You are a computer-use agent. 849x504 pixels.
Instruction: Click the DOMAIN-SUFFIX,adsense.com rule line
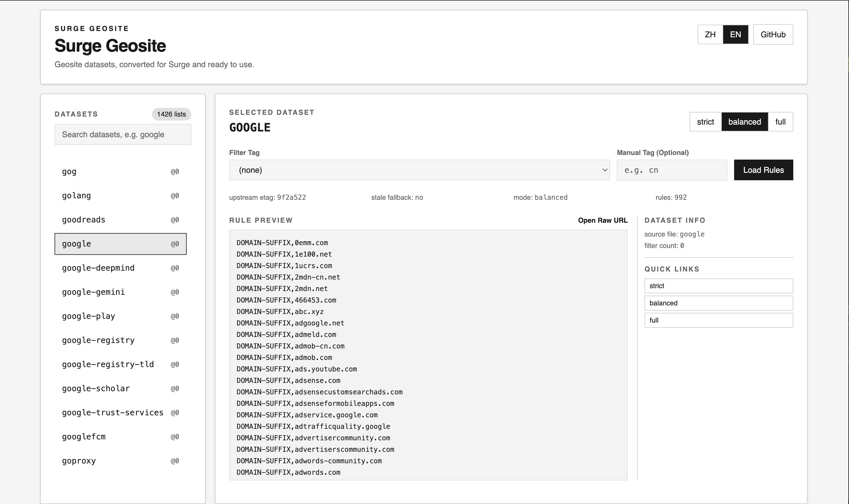[x=288, y=381]
